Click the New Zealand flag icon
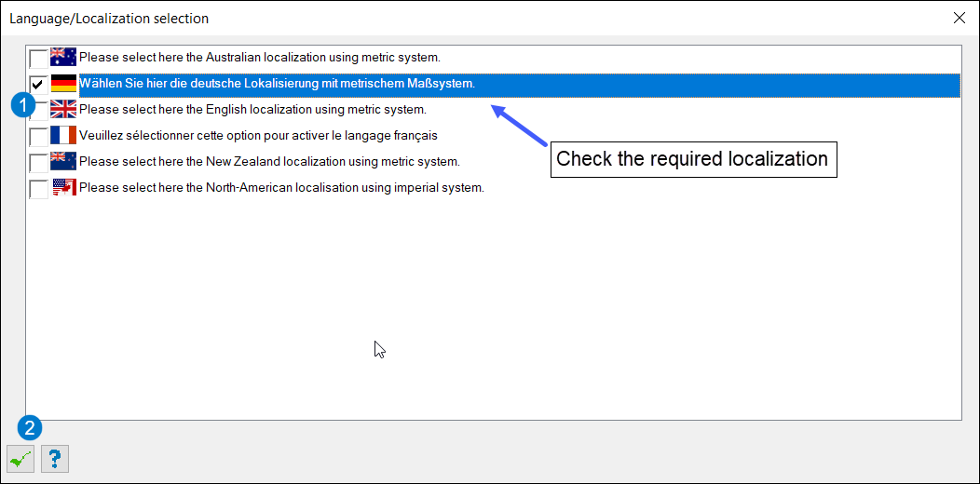 (63, 162)
